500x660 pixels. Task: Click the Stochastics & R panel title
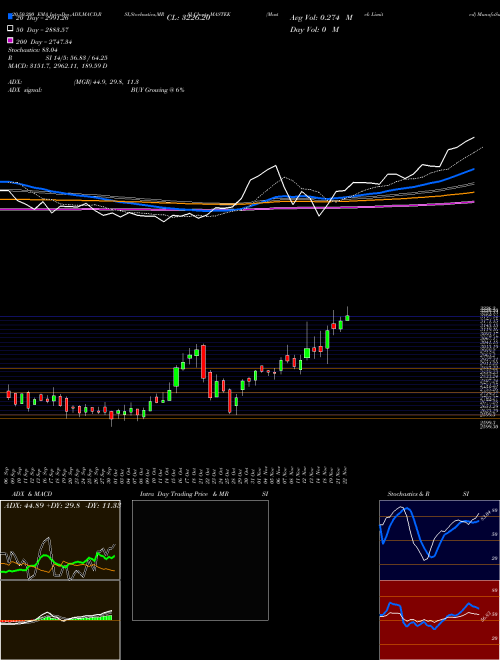click(408, 494)
